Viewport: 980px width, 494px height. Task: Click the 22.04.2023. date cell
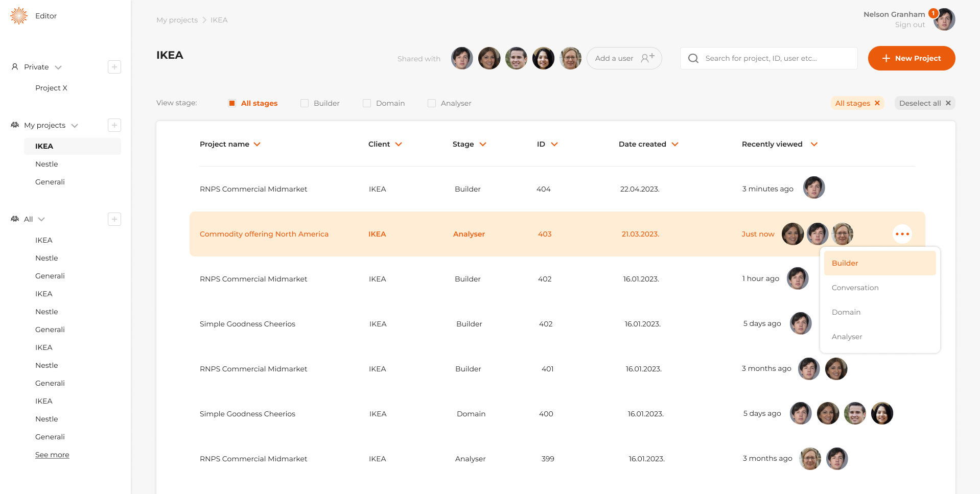(x=640, y=189)
